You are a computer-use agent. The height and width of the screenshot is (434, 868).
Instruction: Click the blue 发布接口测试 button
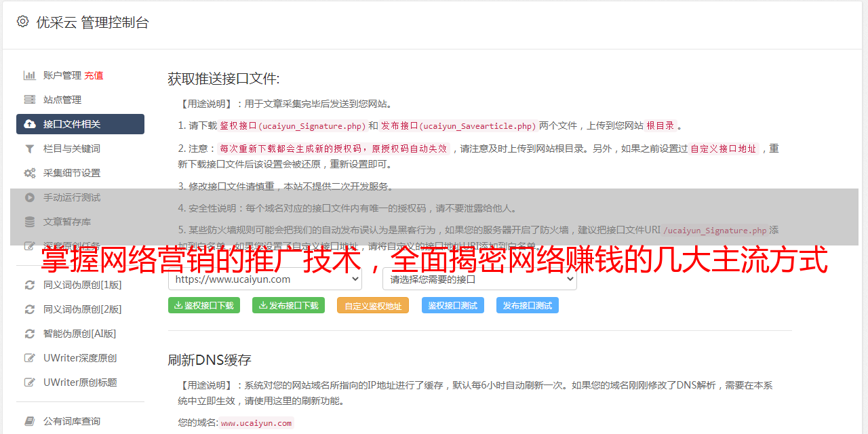click(x=528, y=305)
